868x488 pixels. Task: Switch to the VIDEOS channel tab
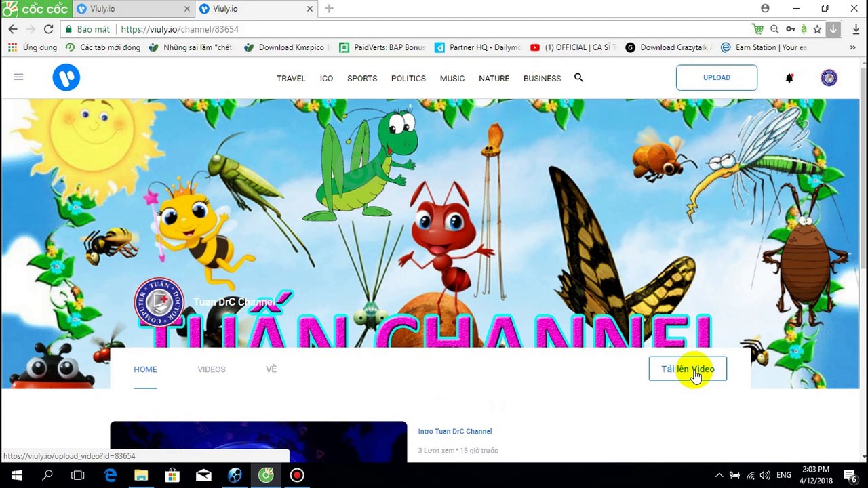(x=212, y=369)
